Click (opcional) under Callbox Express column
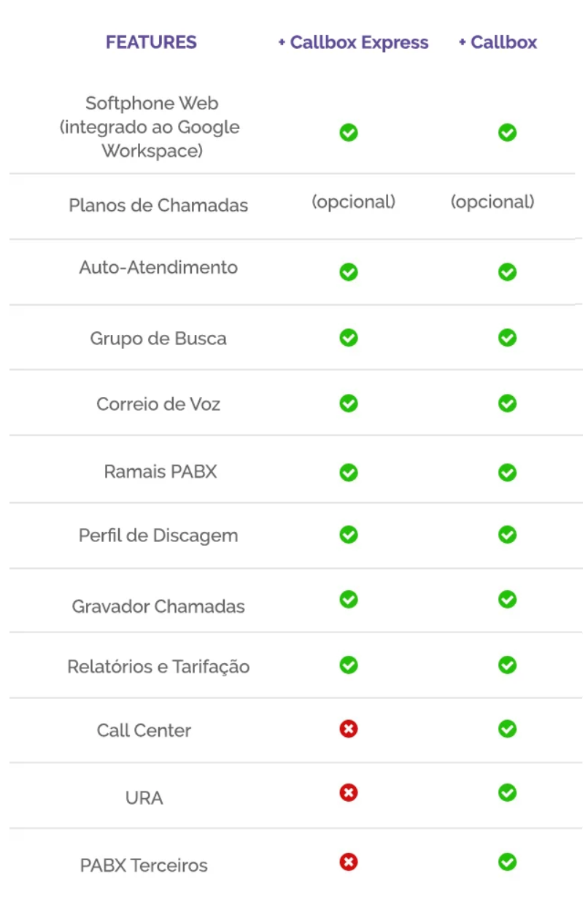Viewport: 588px width, 909px height. pyautogui.click(x=353, y=202)
